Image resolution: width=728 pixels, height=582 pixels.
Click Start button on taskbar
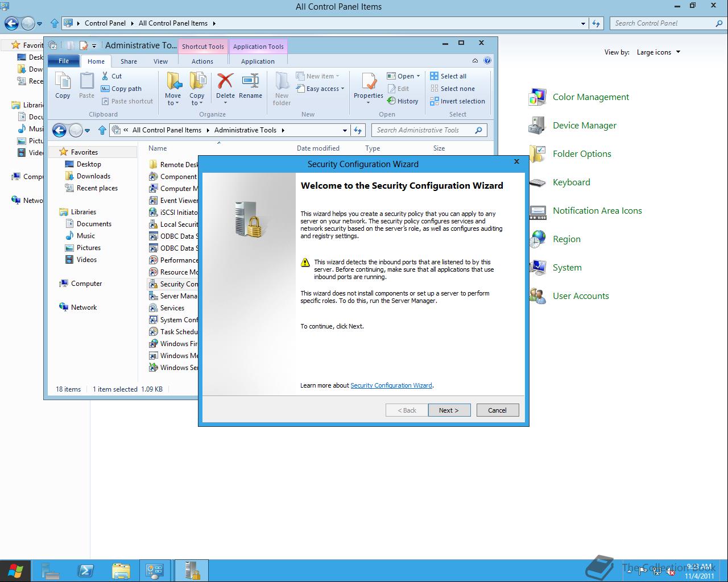15,571
